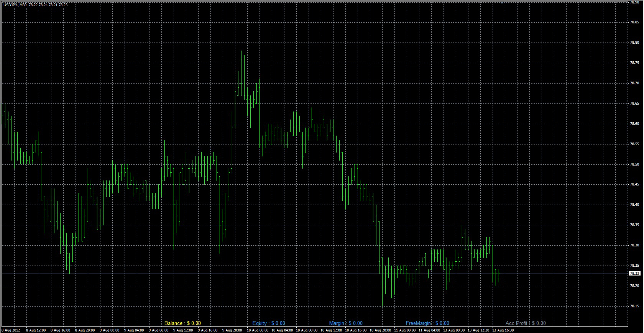The height and width of the screenshot is (333, 644).
Task: Click the 78.45 price axis label
Action: click(634, 184)
